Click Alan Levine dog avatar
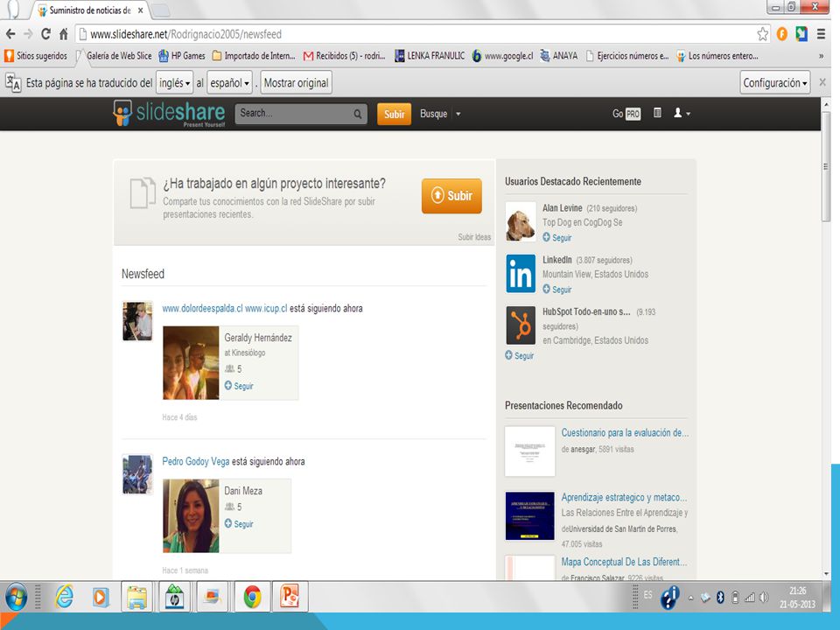 (x=520, y=221)
